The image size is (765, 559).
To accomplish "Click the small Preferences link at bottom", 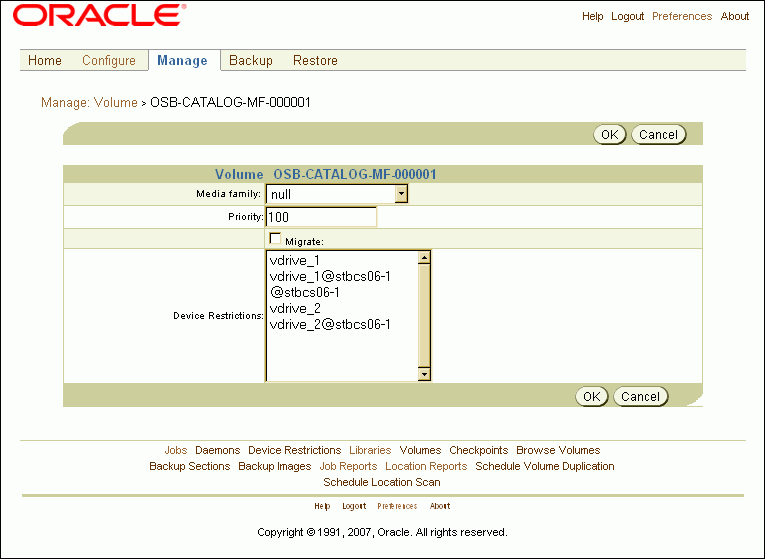I will [397, 506].
